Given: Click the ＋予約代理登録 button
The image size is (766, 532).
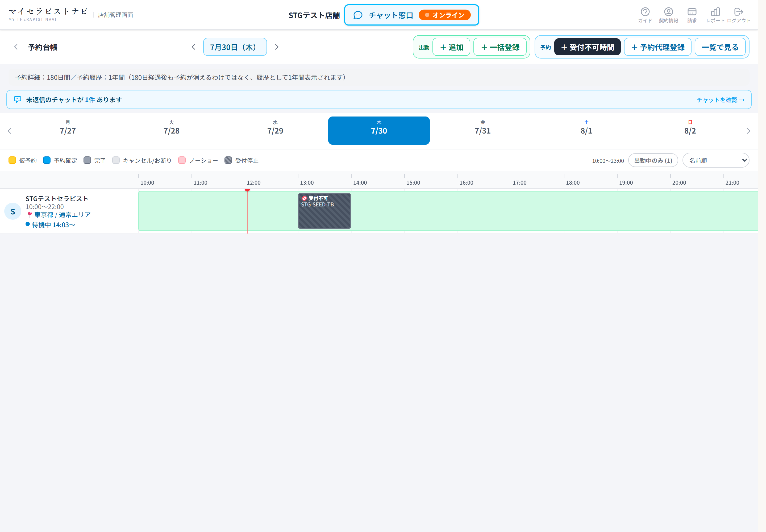Looking at the screenshot, I should 658,47.
